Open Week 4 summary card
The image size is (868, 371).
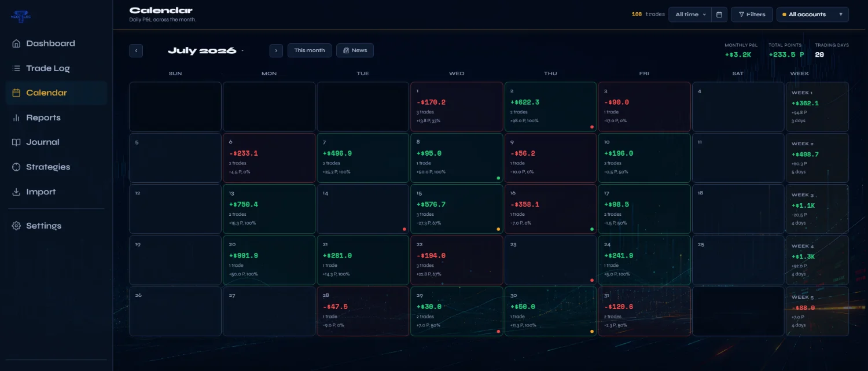(817, 260)
